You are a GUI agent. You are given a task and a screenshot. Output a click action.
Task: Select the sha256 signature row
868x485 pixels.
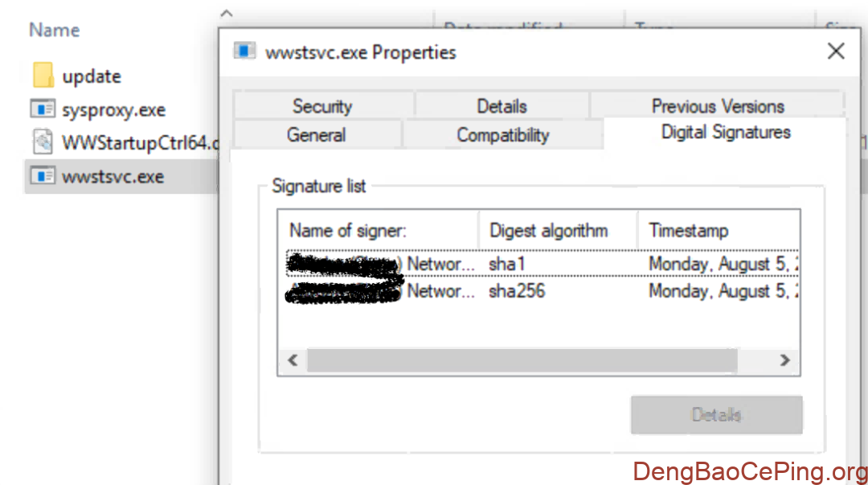(516, 291)
